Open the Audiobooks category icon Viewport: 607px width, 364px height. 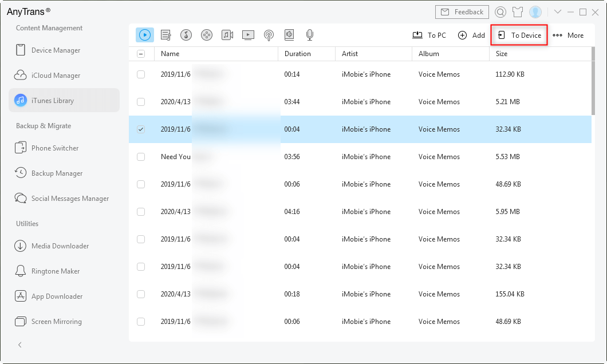click(x=289, y=35)
